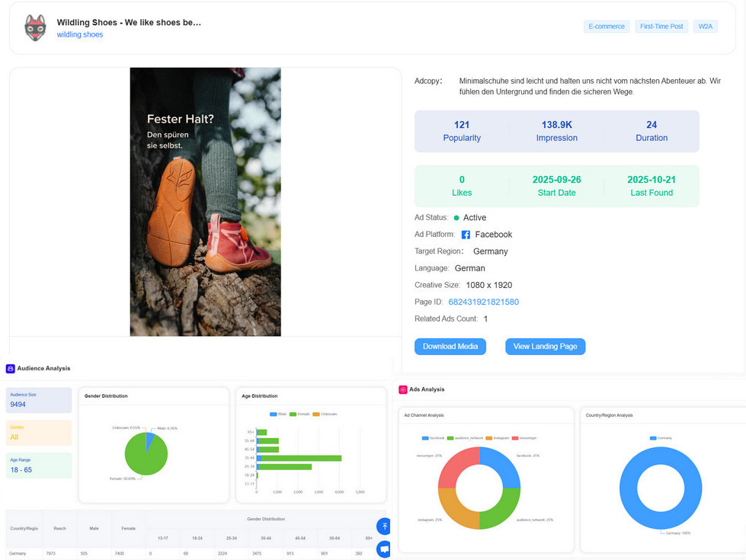Image resolution: width=746 pixels, height=560 pixels.
Task: Click the blue back-to-top arrow icon
Action: [x=384, y=526]
